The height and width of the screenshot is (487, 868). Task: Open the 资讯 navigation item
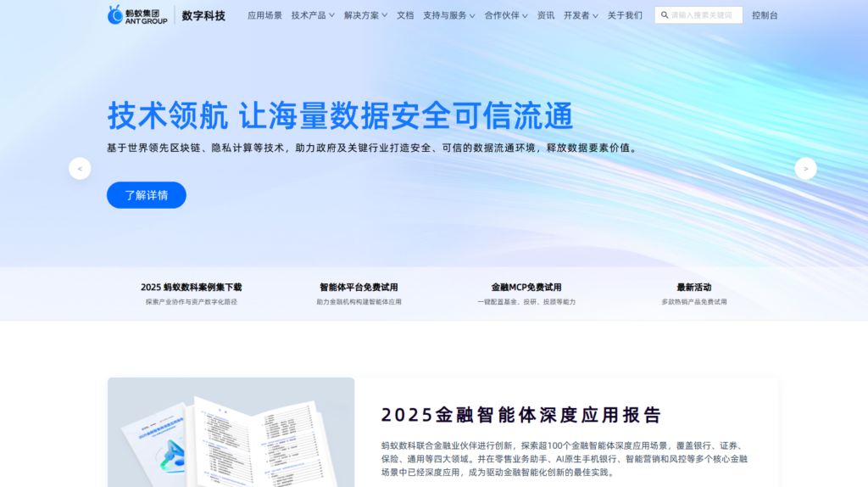(546, 15)
